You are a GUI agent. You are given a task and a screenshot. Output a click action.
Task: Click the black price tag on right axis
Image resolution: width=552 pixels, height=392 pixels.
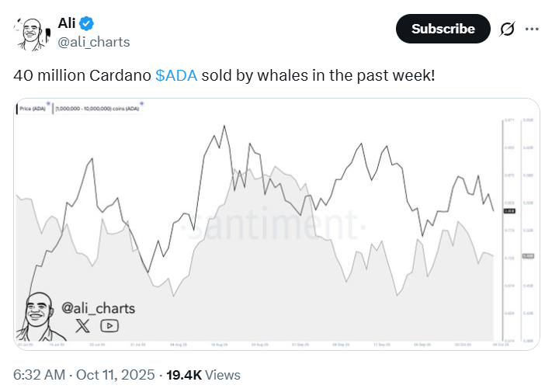(509, 210)
